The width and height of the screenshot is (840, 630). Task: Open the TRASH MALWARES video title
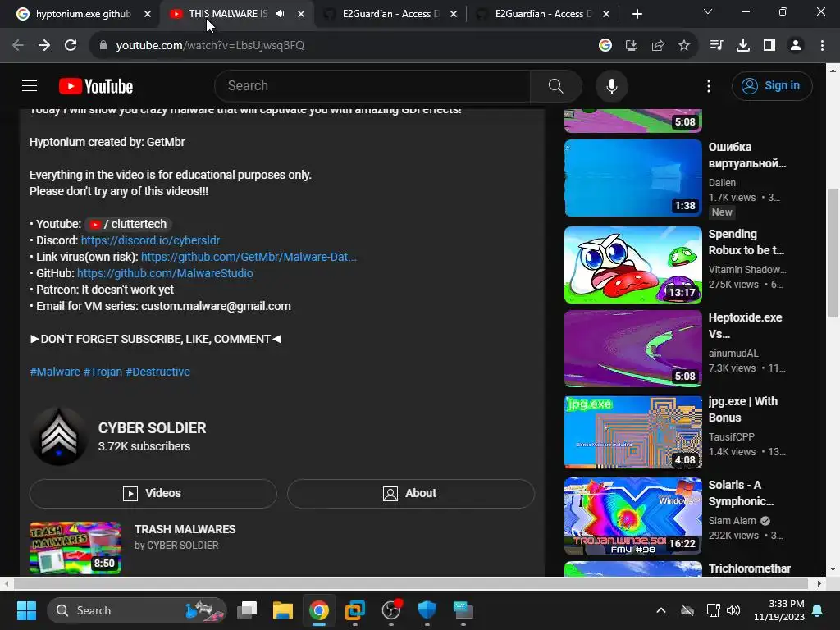(x=185, y=529)
